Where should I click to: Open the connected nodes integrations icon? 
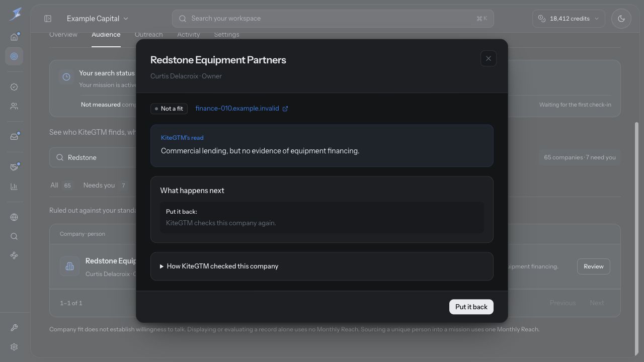(14, 255)
